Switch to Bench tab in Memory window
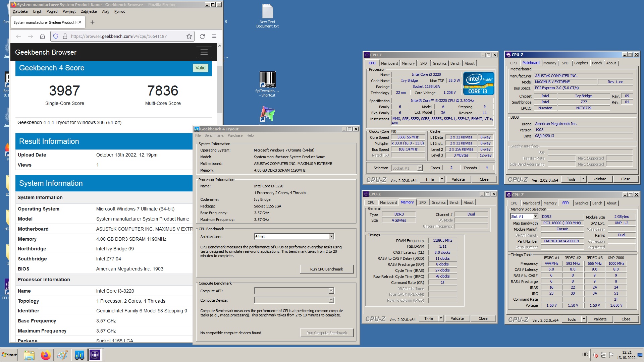644x362 pixels. click(x=454, y=202)
